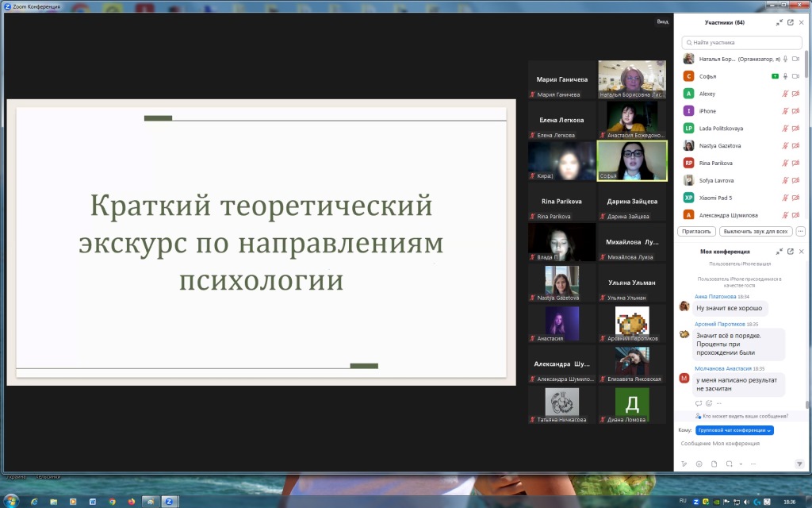
Task: Open the Групповой чат конференции recipient dropdown
Action: coord(734,430)
